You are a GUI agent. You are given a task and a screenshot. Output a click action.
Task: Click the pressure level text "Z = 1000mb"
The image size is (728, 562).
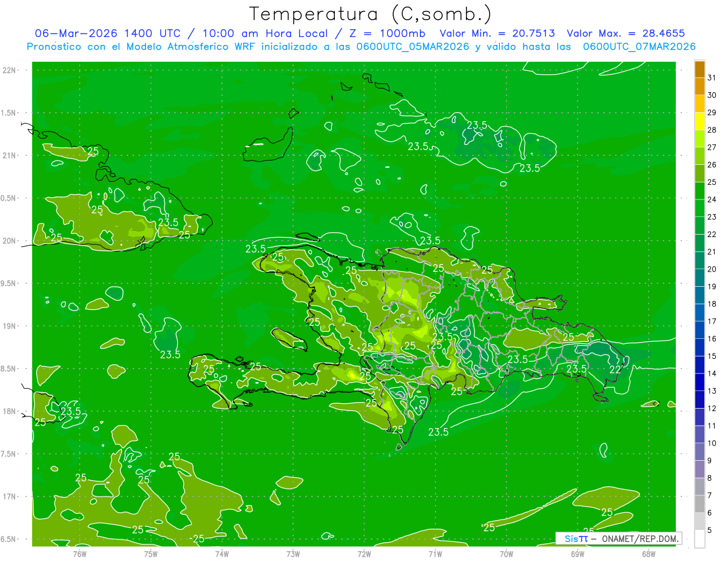[385, 33]
